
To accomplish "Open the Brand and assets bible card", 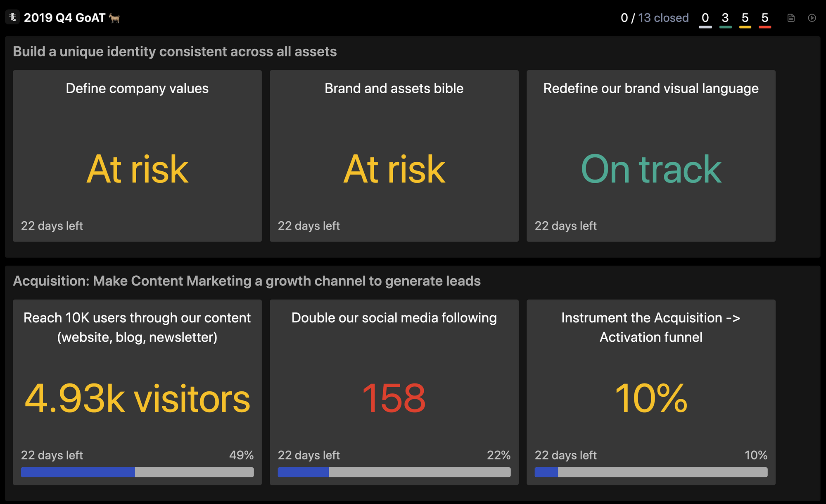I will (394, 88).
